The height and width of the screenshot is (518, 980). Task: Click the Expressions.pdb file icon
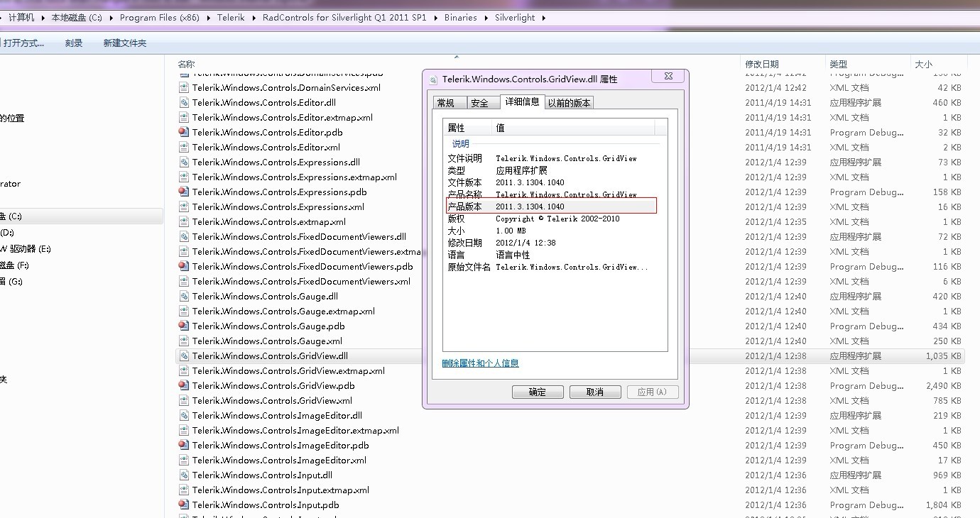[x=184, y=192]
